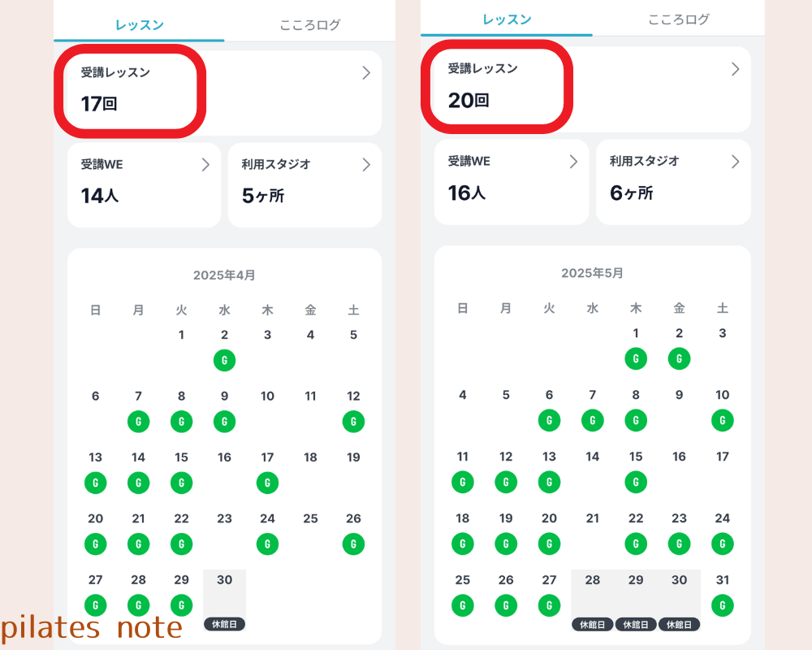The width and height of the screenshot is (812, 650).
Task: Click green G icon on April 2
Action: tap(224, 360)
